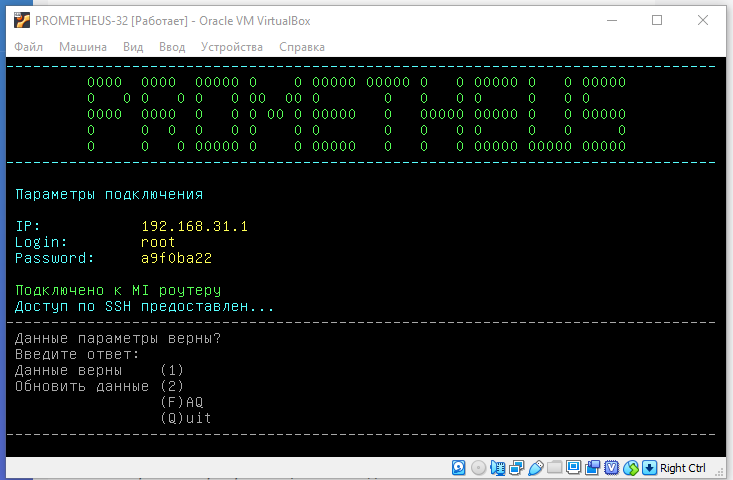Click the hard disk activity indicator

coord(460,468)
